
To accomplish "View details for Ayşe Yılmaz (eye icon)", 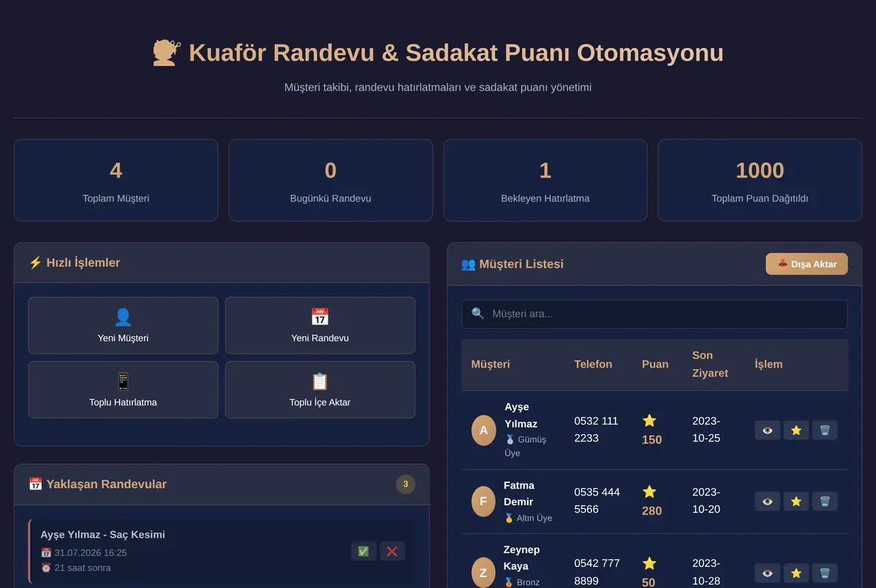I will (x=767, y=430).
